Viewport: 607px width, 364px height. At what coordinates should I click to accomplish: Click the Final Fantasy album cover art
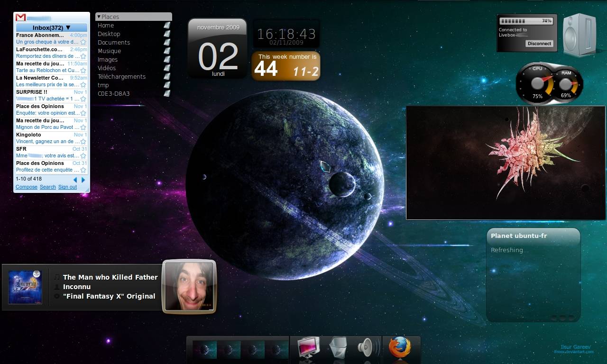(x=25, y=287)
